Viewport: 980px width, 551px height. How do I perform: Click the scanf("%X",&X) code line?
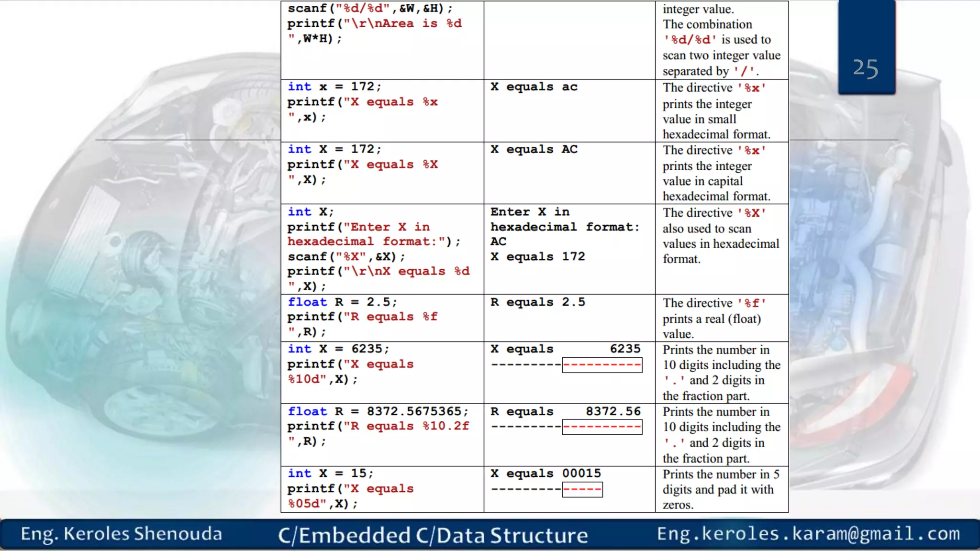tap(345, 257)
